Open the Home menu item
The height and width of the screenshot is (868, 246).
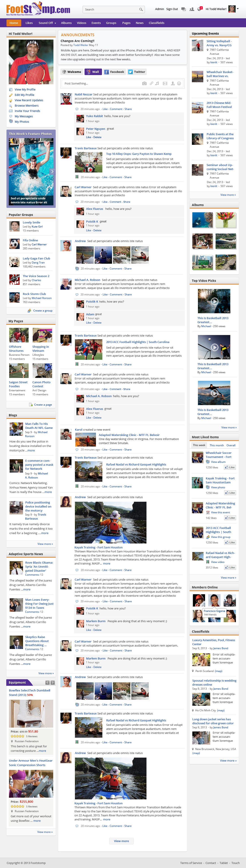click(14, 23)
